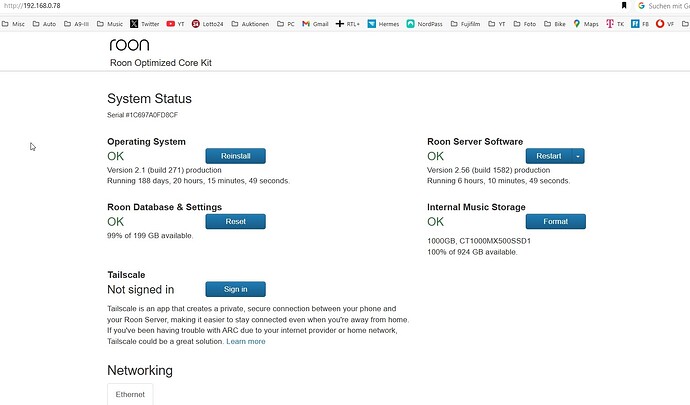Open the Maps bookmark
690x405 pixels.
click(x=586, y=23)
